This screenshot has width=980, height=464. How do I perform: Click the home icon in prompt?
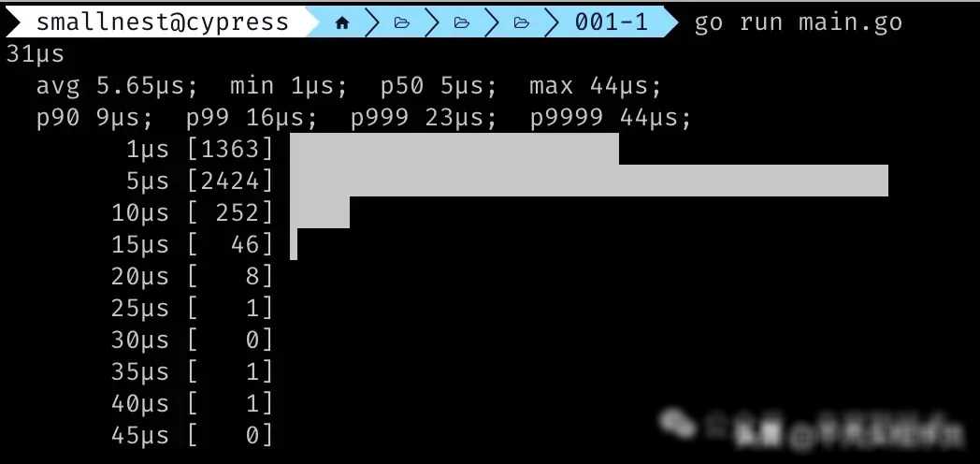point(342,23)
